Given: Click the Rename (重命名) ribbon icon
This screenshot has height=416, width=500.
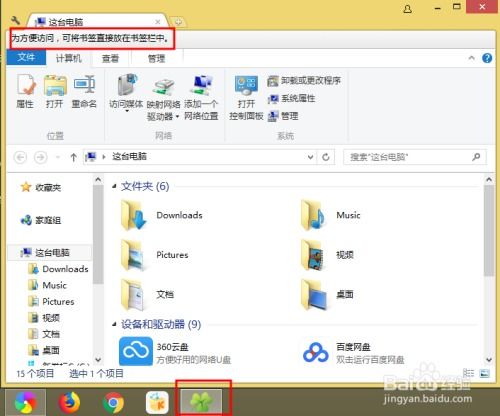Looking at the screenshot, I should pos(84,91).
